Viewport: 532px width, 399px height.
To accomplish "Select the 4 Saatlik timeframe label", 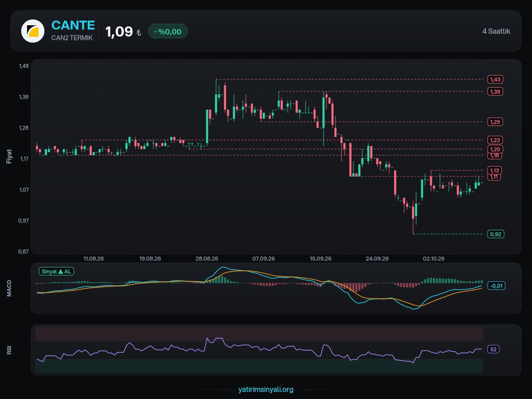I will [x=496, y=31].
